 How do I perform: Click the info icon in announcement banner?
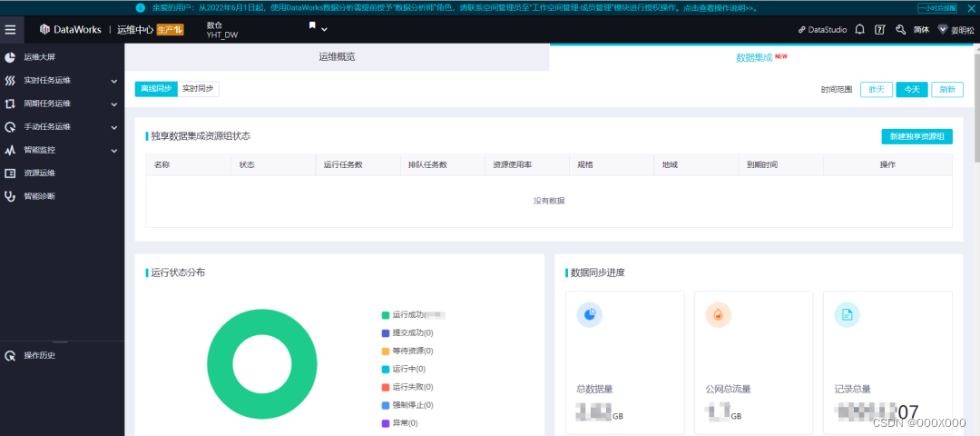(140, 8)
